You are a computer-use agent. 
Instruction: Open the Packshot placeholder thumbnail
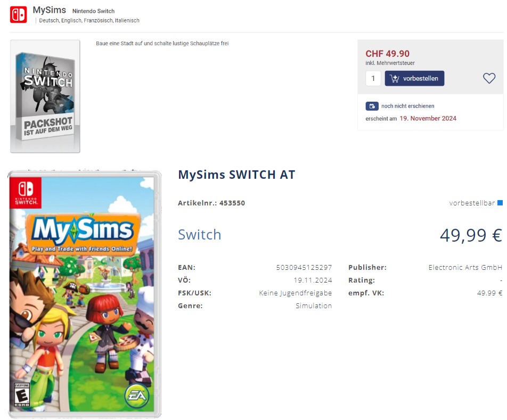(45, 95)
